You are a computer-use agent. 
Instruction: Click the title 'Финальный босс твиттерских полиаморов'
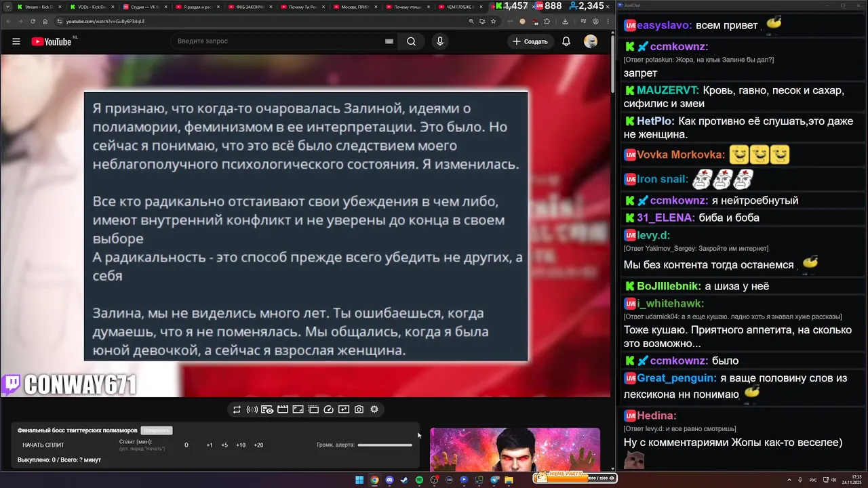77,430
